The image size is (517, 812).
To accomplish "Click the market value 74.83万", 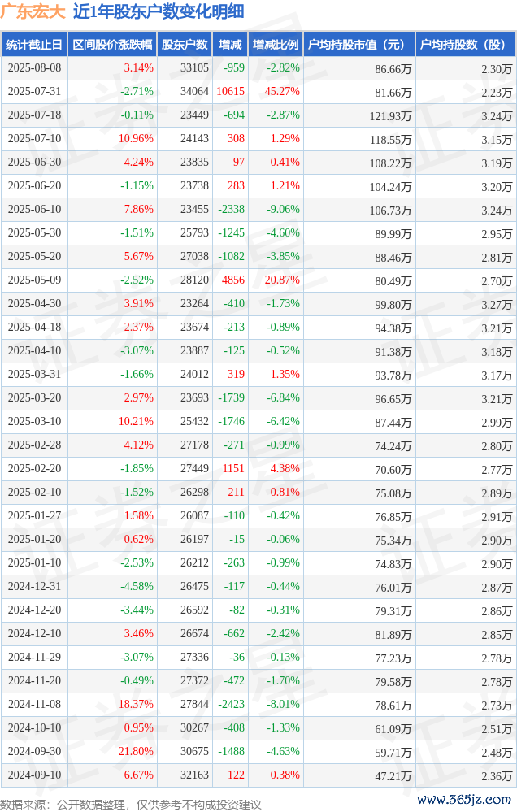I will coord(393,563).
